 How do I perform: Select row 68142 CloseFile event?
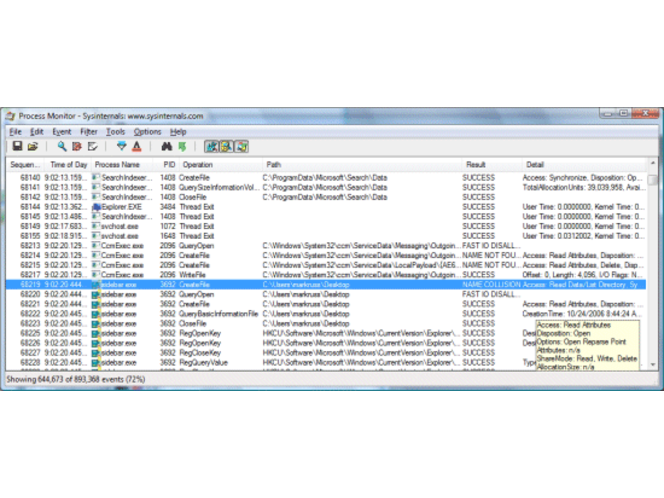(x=326, y=197)
